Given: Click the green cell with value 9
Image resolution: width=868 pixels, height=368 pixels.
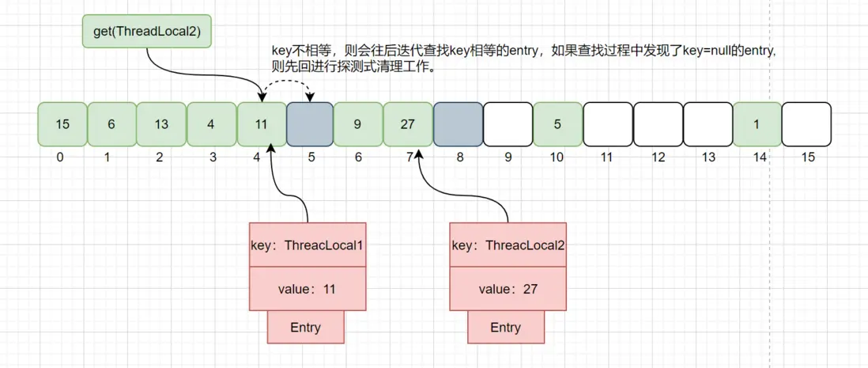Looking at the screenshot, I should pyautogui.click(x=358, y=124).
